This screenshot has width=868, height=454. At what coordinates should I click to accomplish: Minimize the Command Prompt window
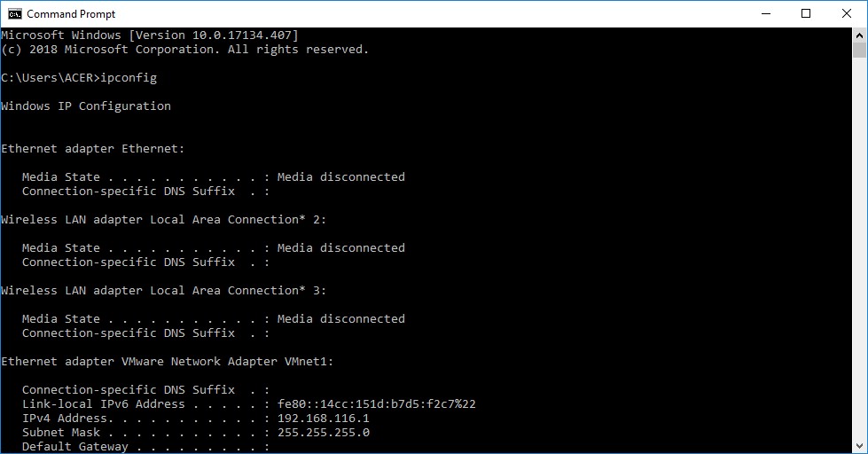coord(766,14)
